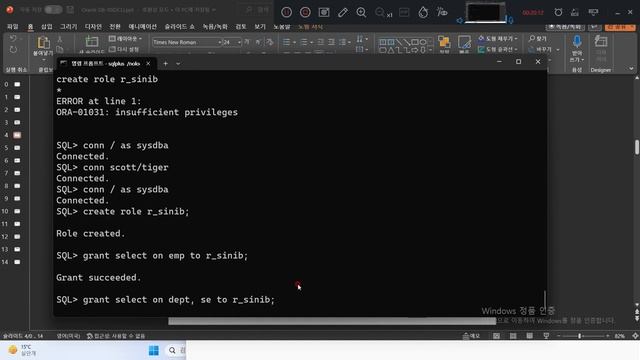Image resolution: width=640 pixels, height=360 pixels.
Task: Click the Notes button in status bar
Action: click(x=471, y=336)
